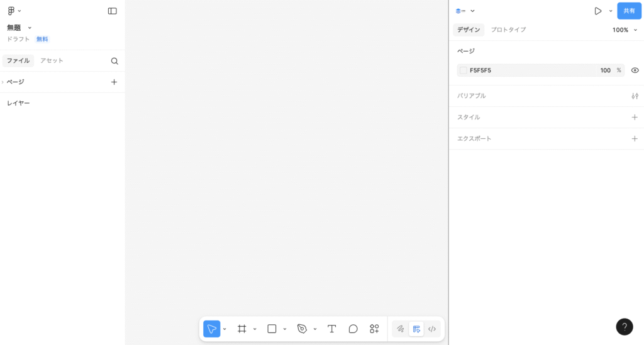
Task: Open the help question mark button
Action: (x=625, y=327)
